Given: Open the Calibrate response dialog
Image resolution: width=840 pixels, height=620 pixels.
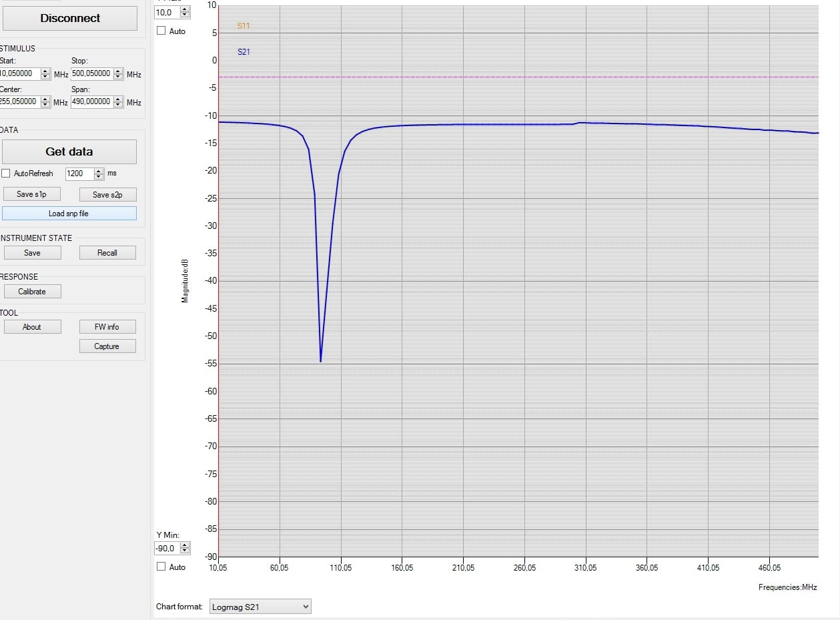Looking at the screenshot, I should coord(32,292).
